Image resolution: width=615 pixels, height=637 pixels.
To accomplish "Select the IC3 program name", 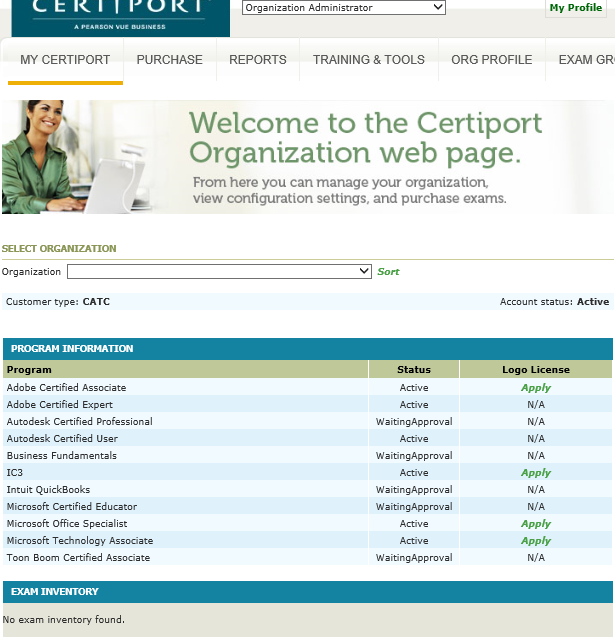I will (x=15, y=472).
